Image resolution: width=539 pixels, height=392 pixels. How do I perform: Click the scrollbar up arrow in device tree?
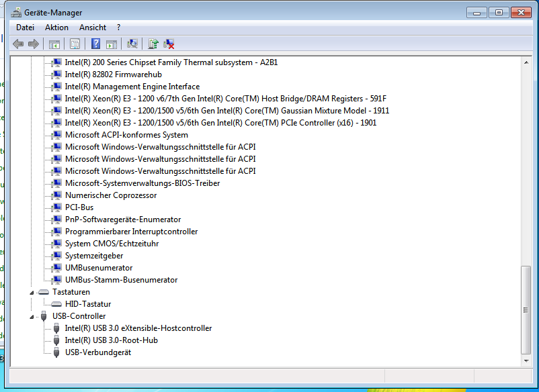(x=526, y=62)
